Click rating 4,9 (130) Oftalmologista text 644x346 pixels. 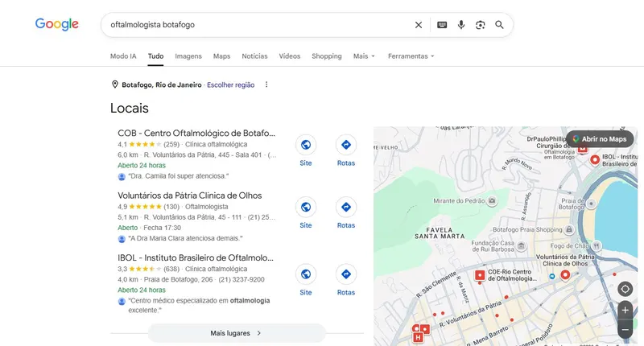173,207
